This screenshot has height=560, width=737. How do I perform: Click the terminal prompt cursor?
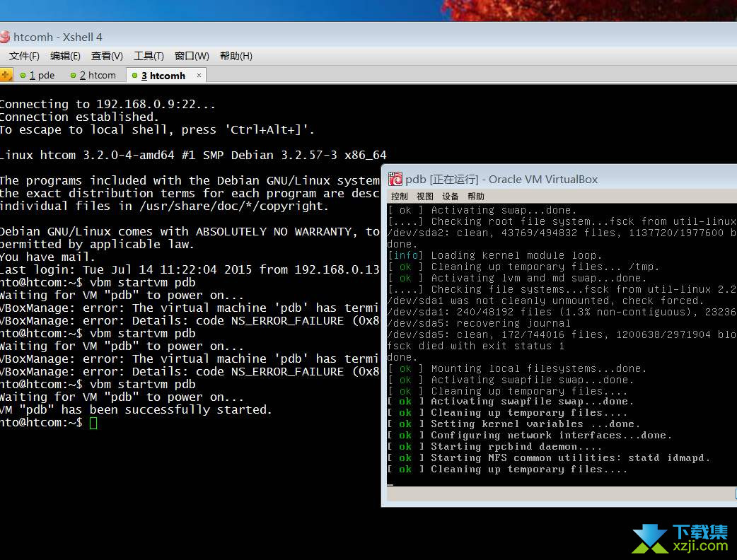[93, 423]
